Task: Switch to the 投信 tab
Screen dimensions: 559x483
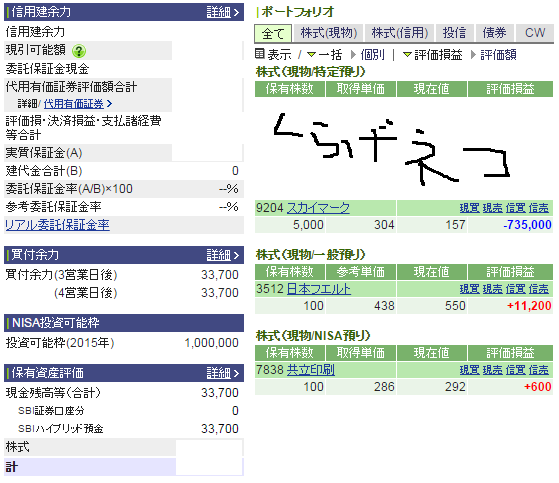Action: pos(455,33)
